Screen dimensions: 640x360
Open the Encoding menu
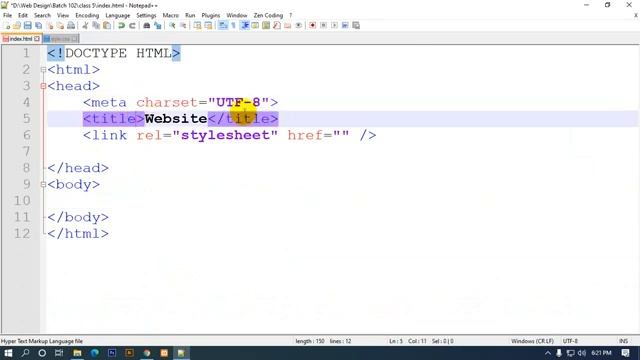pyautogui.click(x=87, y=15)
